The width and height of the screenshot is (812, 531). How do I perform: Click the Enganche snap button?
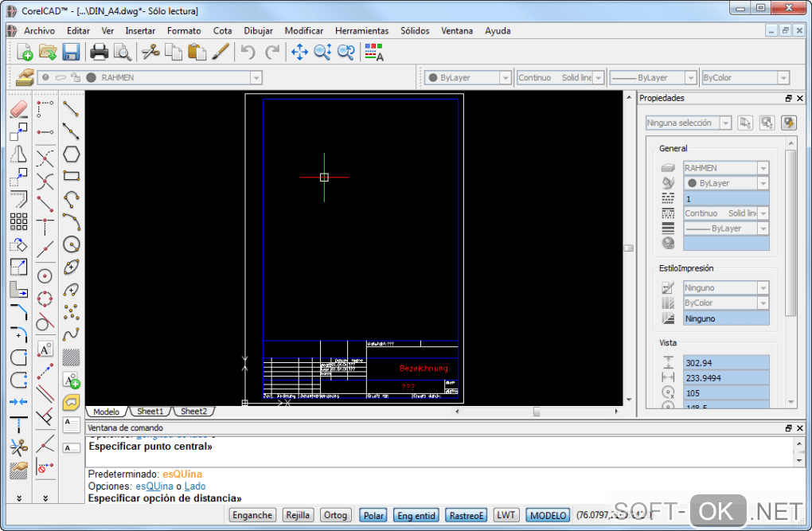[252, 515]
